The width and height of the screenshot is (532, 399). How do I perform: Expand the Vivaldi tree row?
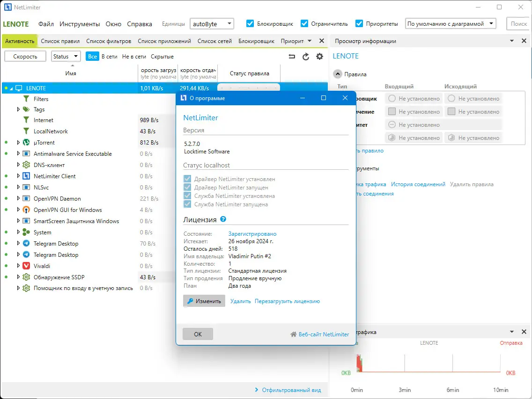18,266
